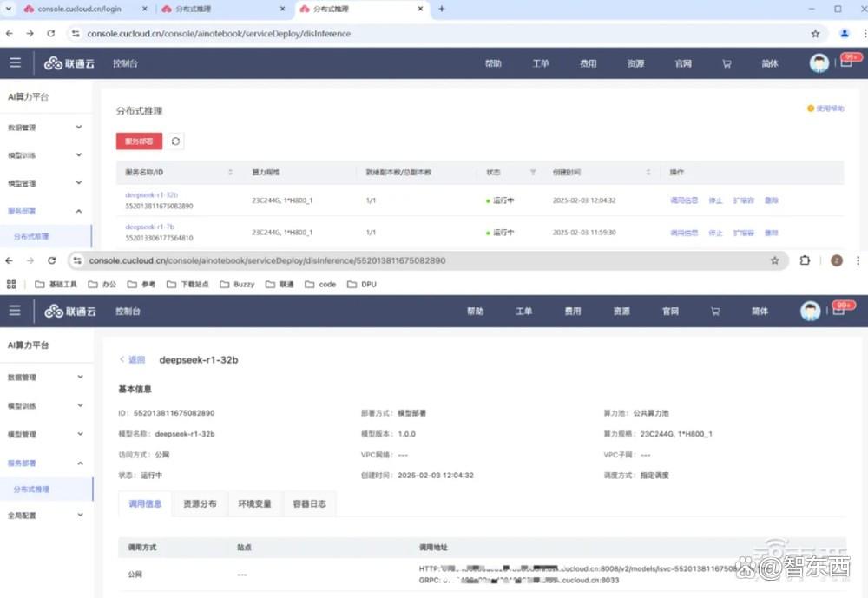The width and height of the screenshot is (868, 598).
Task: Reload the page in the detail-page browser
Action: point(51,260)
